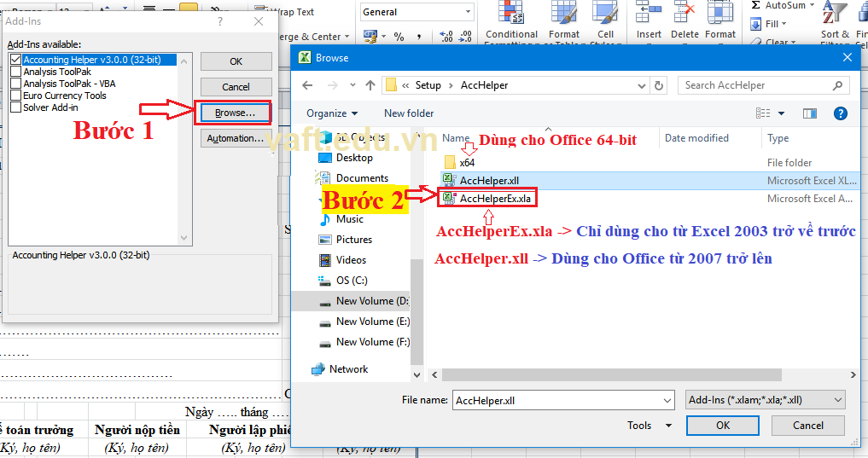This screenshot has height=458, width=868.
Task: Enable Analysis ToolPak - VBA checkbox
Action: [x=16, y=84]
